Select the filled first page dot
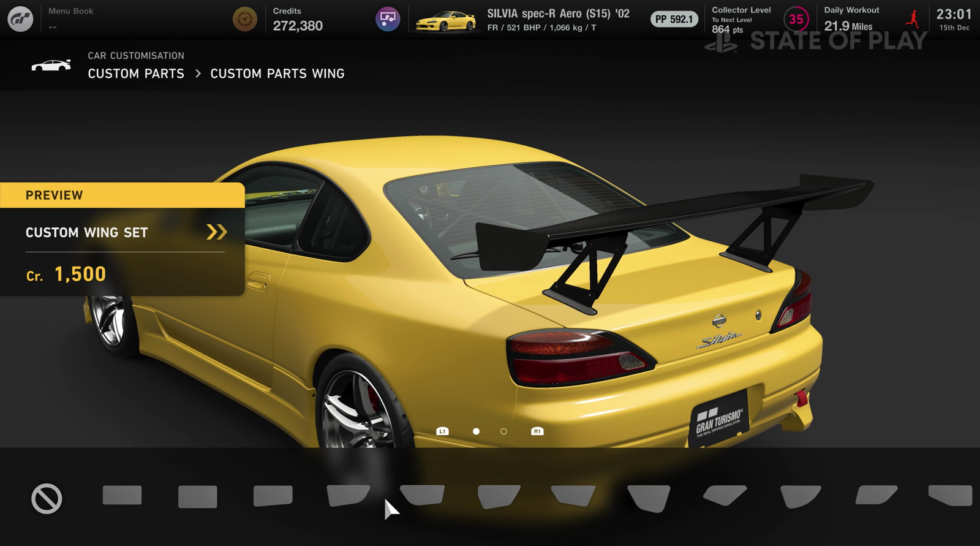980x546 pixels. [476, 431]
